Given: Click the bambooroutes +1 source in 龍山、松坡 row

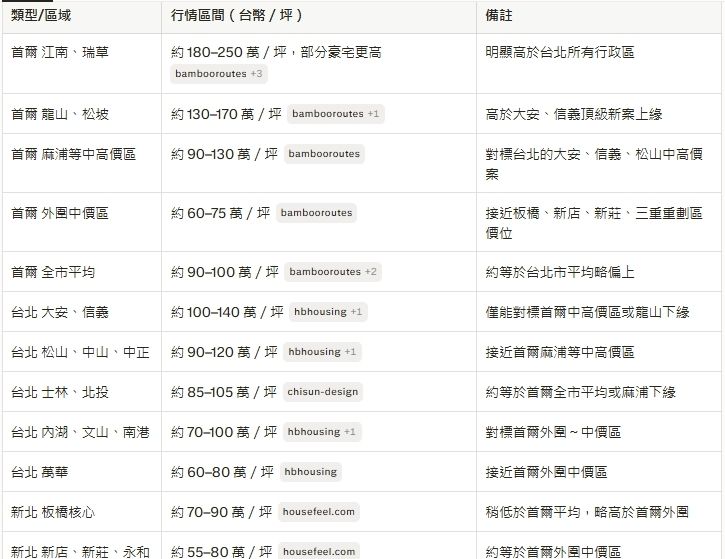Looking at the screenshot, I should click(335, 114).
